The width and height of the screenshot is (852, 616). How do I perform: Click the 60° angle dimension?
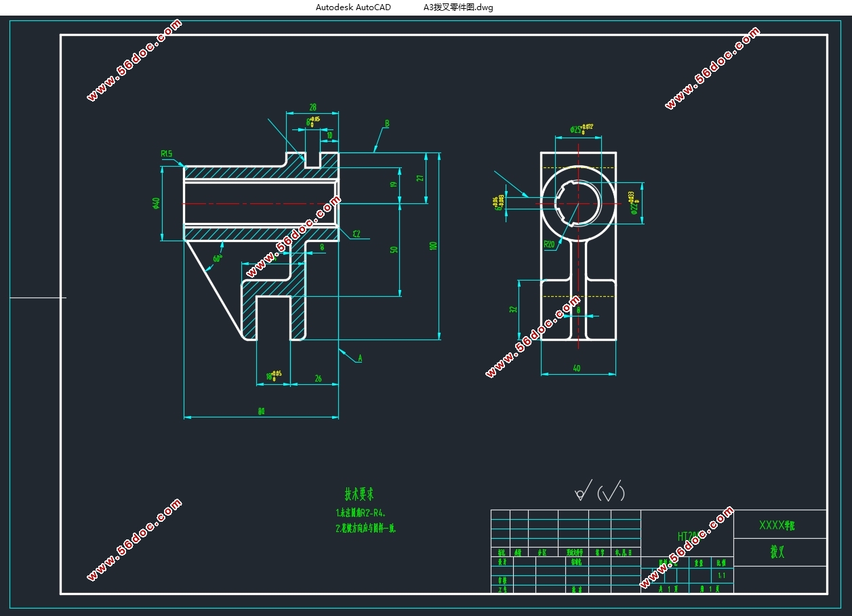(x=218, y=258)
